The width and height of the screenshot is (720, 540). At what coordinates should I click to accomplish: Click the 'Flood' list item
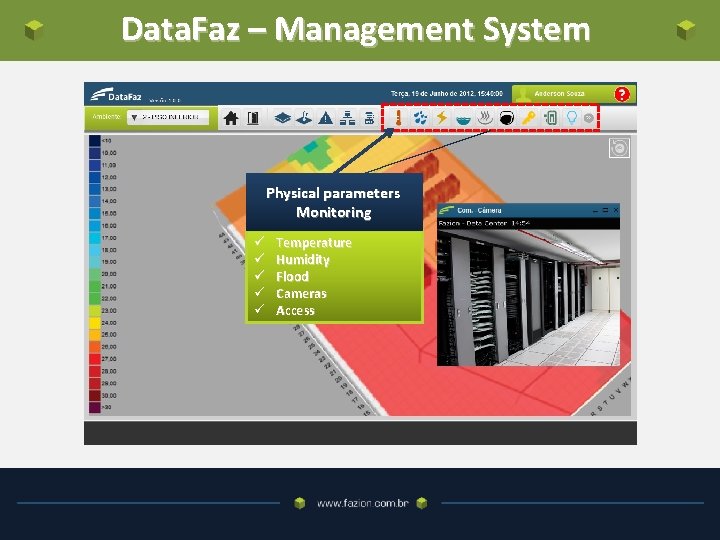[292, 276]
